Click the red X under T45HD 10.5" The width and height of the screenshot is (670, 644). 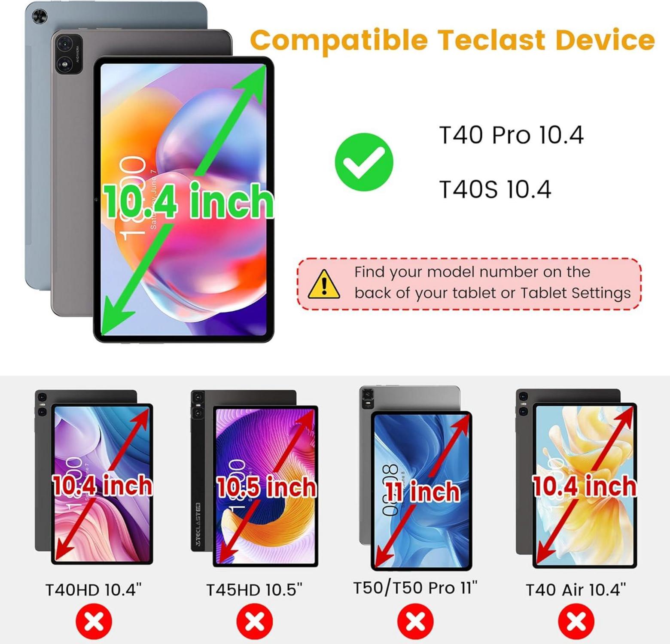click(x=255, y=621)
